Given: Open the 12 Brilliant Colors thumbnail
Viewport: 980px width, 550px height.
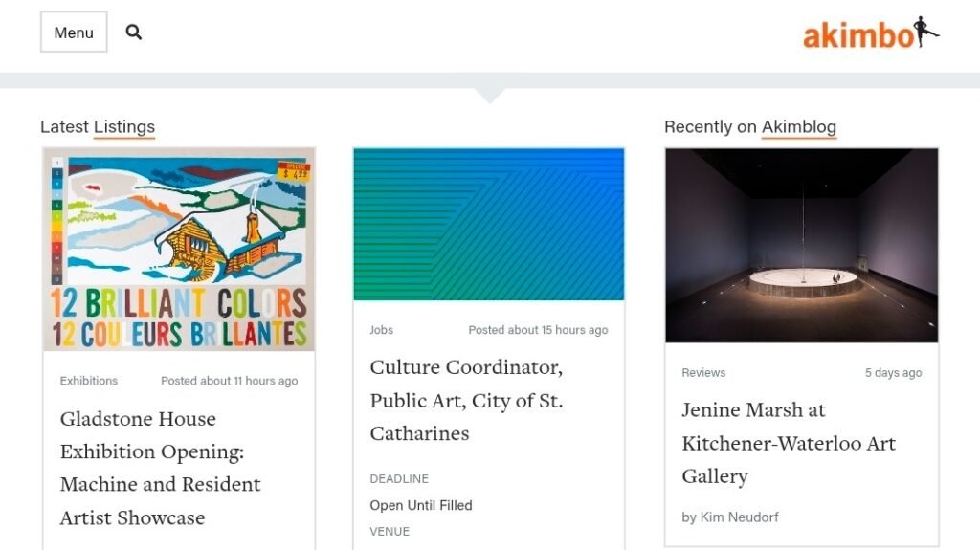Looking at the screenshot, I should tap(179, 249).
